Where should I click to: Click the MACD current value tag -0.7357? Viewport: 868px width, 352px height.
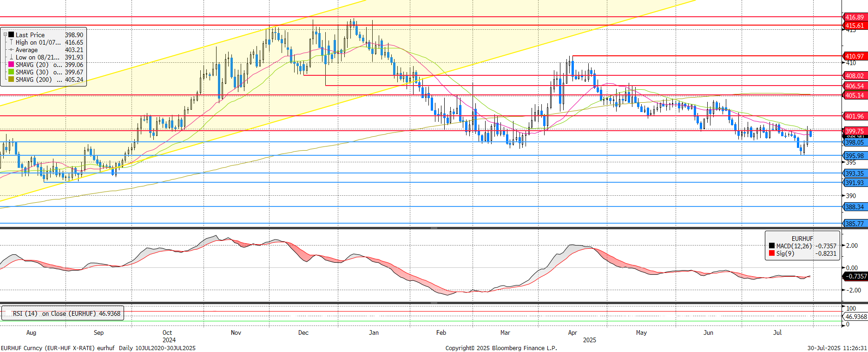pos(855,276)
